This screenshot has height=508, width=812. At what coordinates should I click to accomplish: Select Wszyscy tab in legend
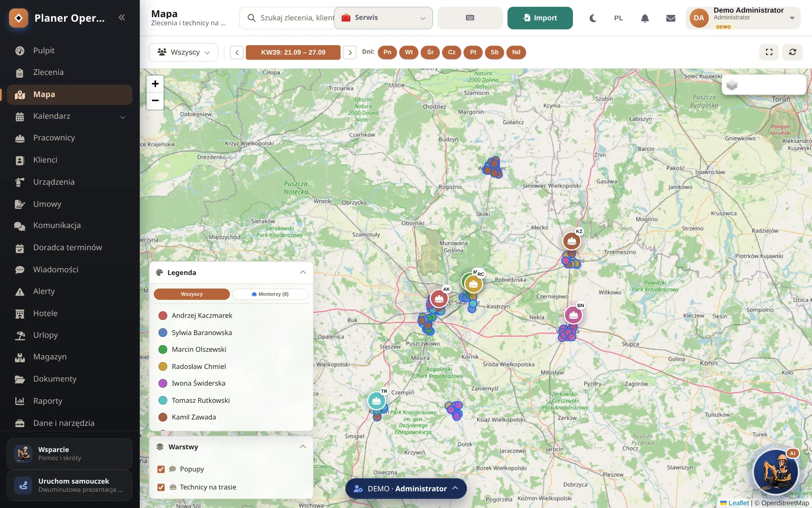192,294
